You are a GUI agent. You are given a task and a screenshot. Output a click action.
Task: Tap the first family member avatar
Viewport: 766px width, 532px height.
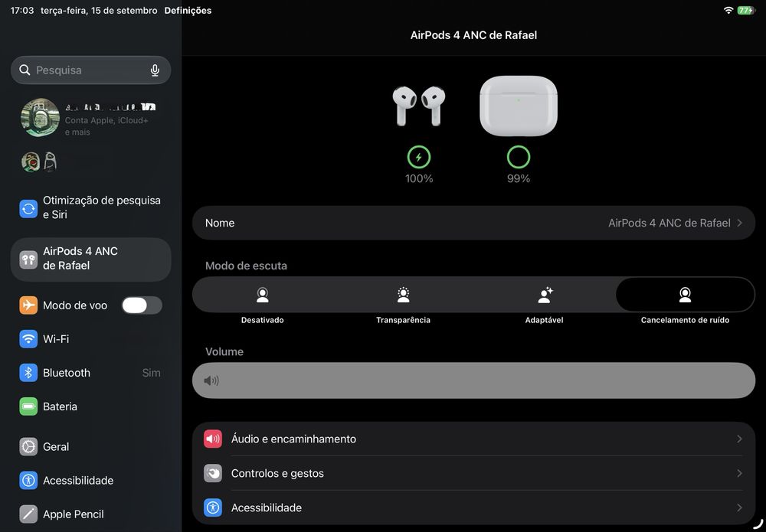click(x=31, y=162)
